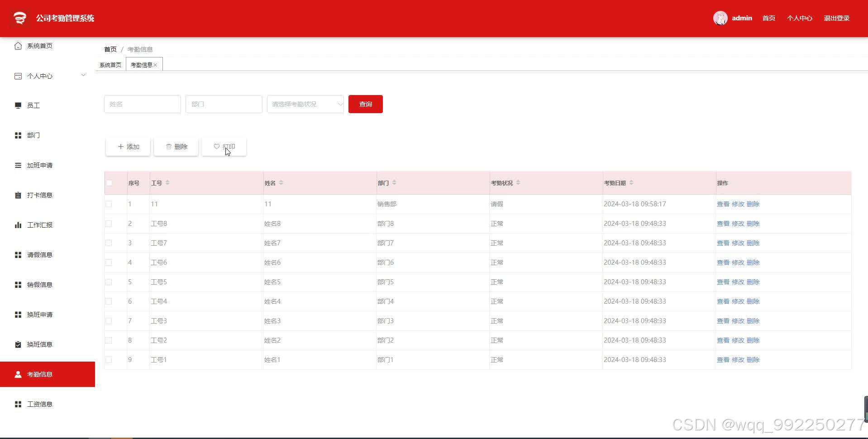Viewport: 868px width, 439px height.
Task: Sort by 姓名 column arrows
Action: tap(281, 182)
